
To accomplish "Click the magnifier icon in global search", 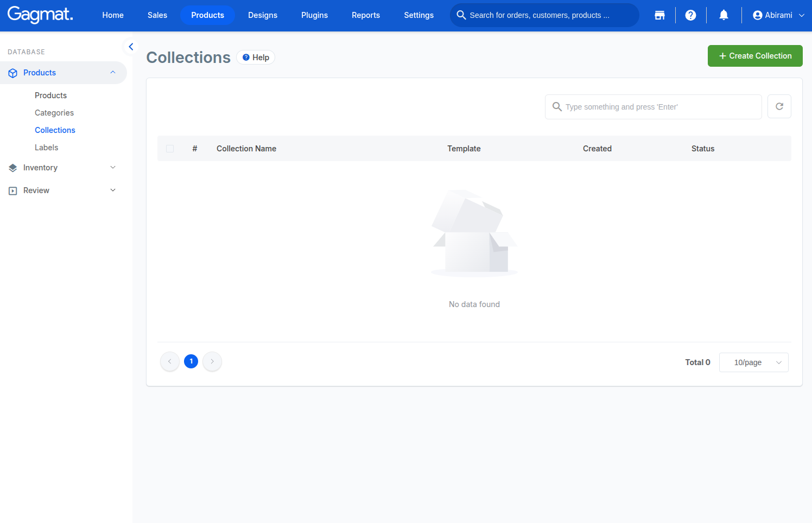I will pos(461,15).
